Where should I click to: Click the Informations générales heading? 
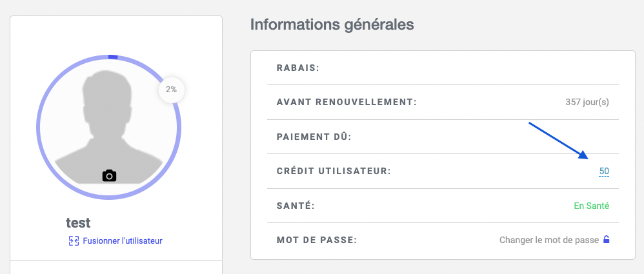pos(332,24)
